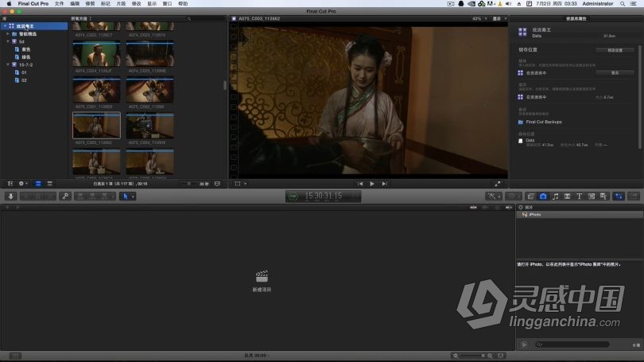Select clip thumbnail A075_C004
Viewport: 644px width, 362px height.
[x=150, y=127]
